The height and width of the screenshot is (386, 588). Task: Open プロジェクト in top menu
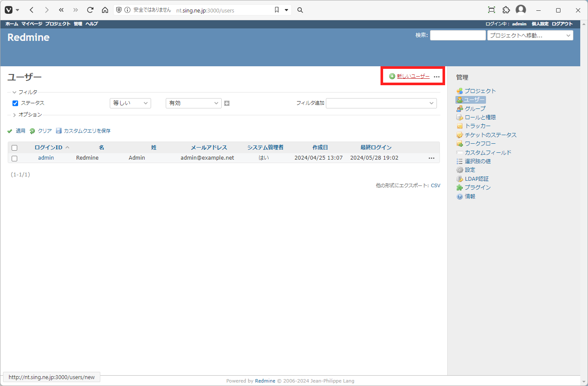point(58,24)
